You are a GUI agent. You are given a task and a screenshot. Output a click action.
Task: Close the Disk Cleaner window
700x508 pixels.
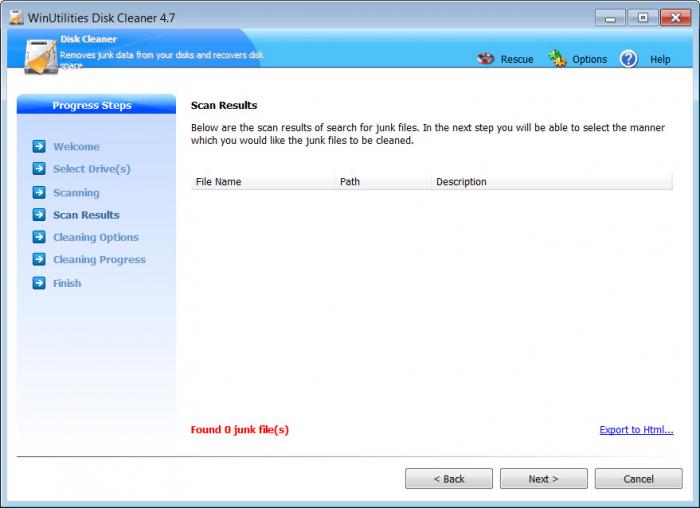pos(675,18)
